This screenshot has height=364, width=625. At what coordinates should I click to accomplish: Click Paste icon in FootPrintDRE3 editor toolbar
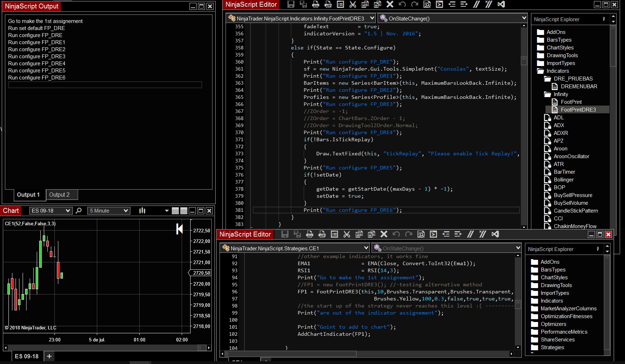click(378, 5)
